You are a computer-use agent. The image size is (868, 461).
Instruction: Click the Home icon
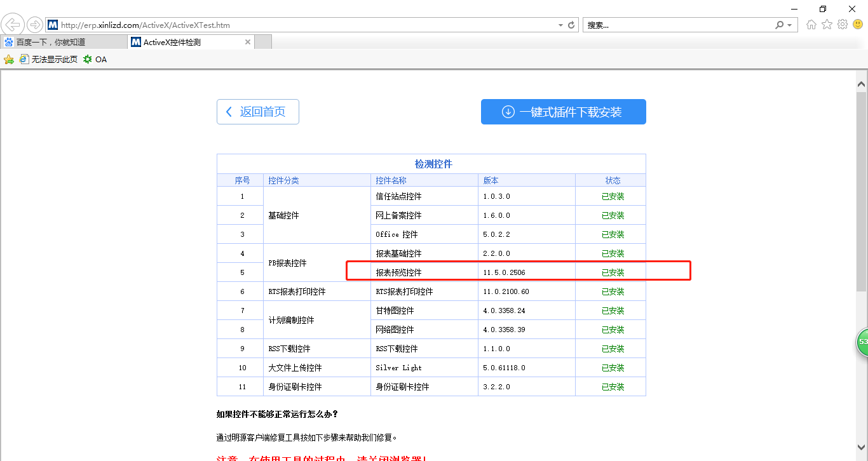tap(811, 24)
